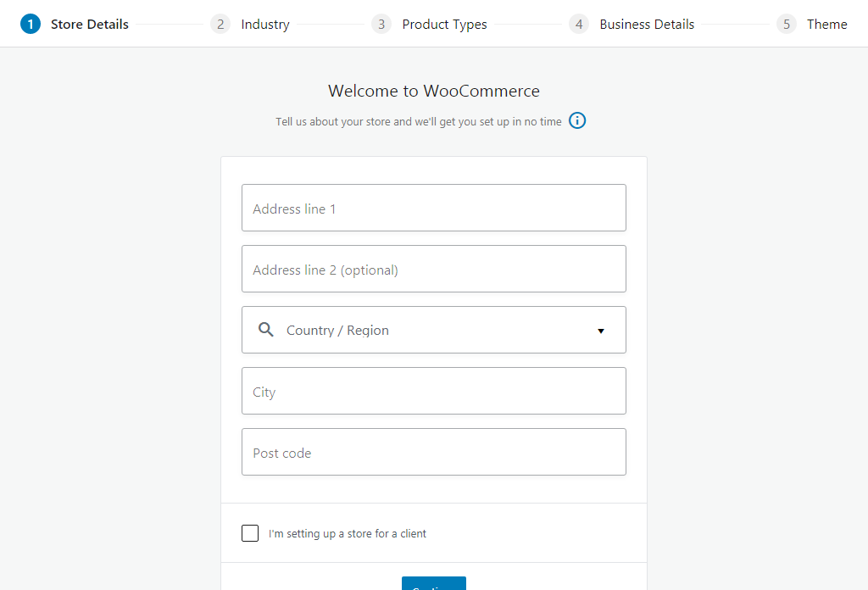Expand the Country / Region dropdown arrow
This screenshot has width=868, height=590.
[x=601, y=331]
